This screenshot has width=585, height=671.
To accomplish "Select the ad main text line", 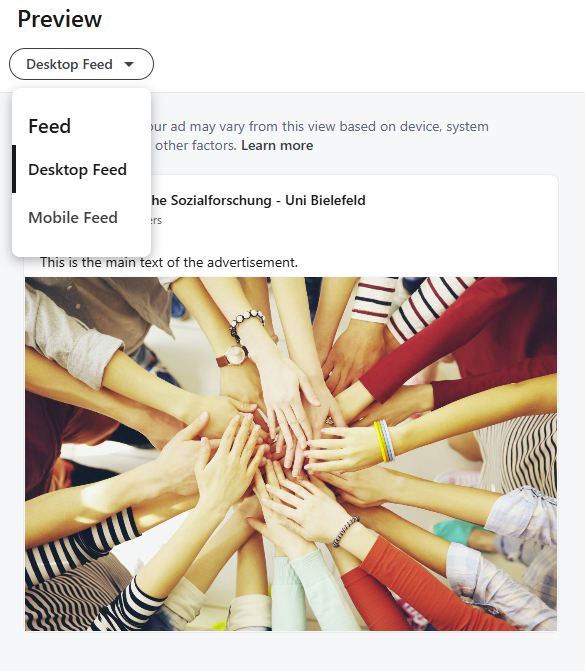I will point(169,262).
